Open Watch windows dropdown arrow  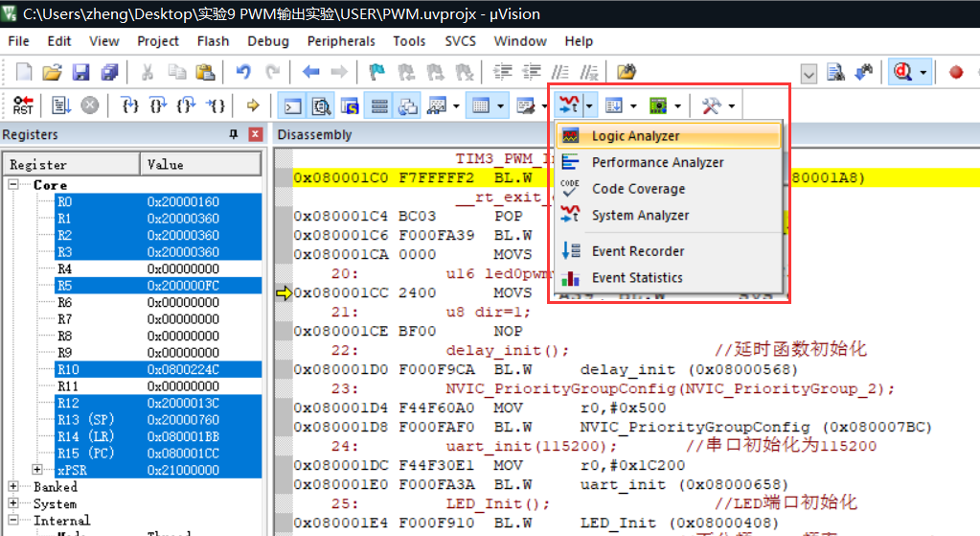[x=456, y=106]
